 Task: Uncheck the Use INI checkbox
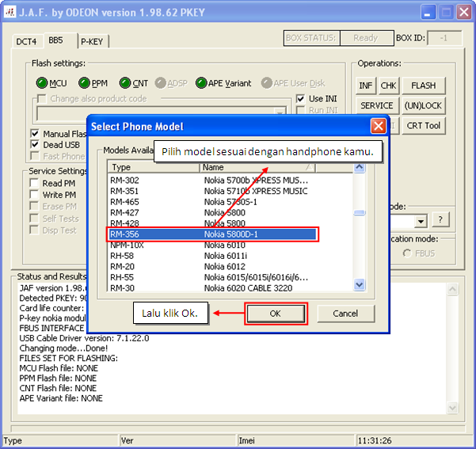point(300,99)
